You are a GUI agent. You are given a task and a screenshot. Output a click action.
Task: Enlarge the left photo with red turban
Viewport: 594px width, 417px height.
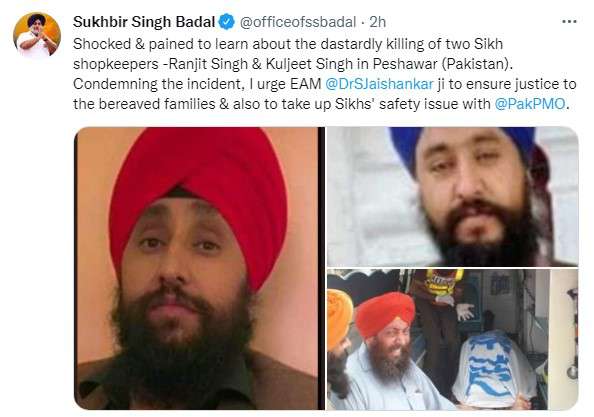coord(196,268)
